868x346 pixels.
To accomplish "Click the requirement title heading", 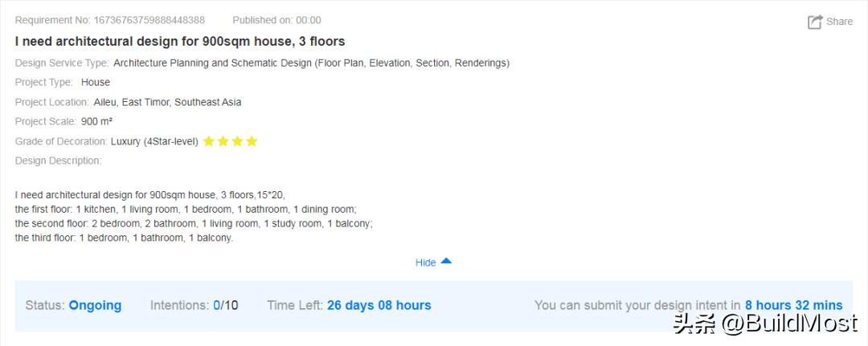I will coord(180,41).
